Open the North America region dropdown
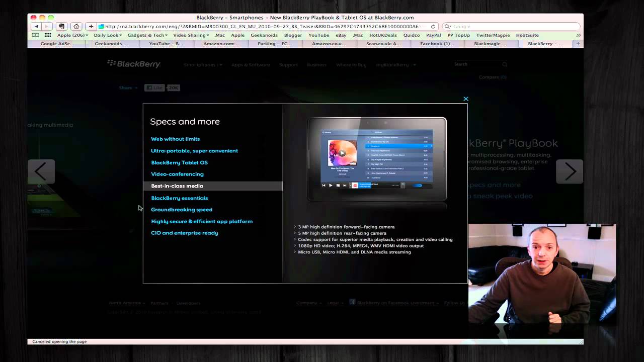Screen dimensions: 644x362 point(127,303)
